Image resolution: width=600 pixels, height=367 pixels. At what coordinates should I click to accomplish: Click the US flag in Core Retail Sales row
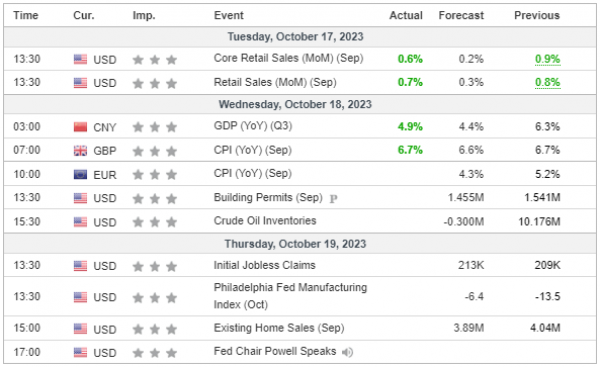[80, 59]
